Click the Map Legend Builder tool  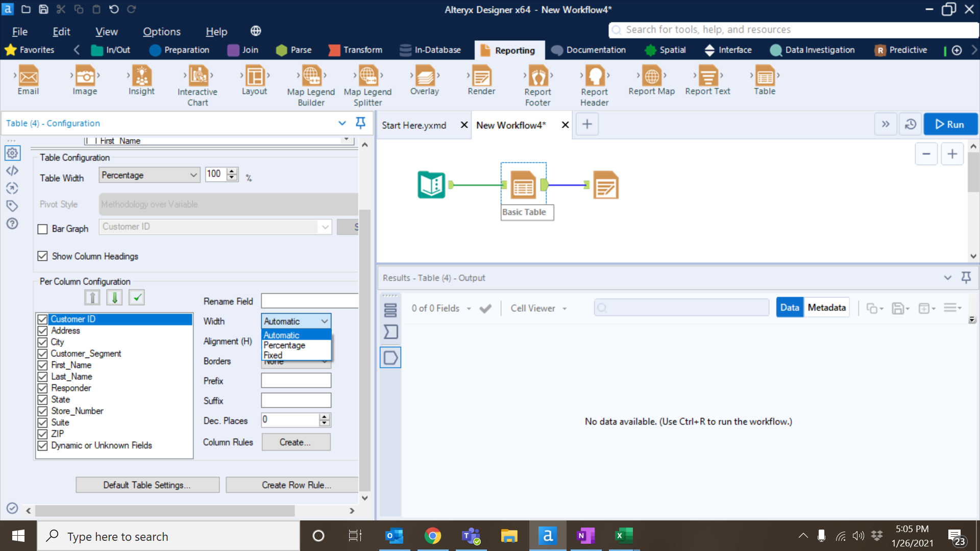point(311,77)
